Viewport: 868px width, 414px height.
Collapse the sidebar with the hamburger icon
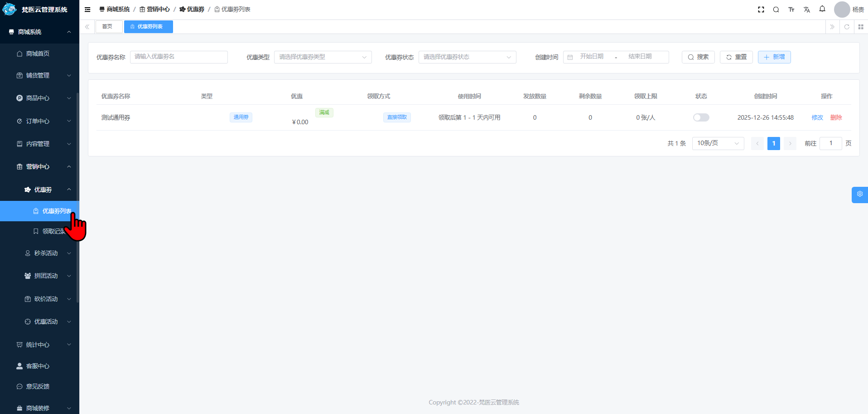(87, 10)
